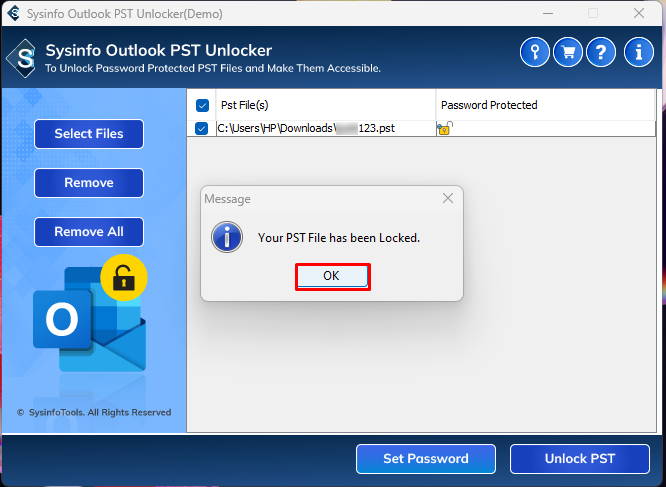Click the lock icon in Password Protected column

(x=444, y=129)
